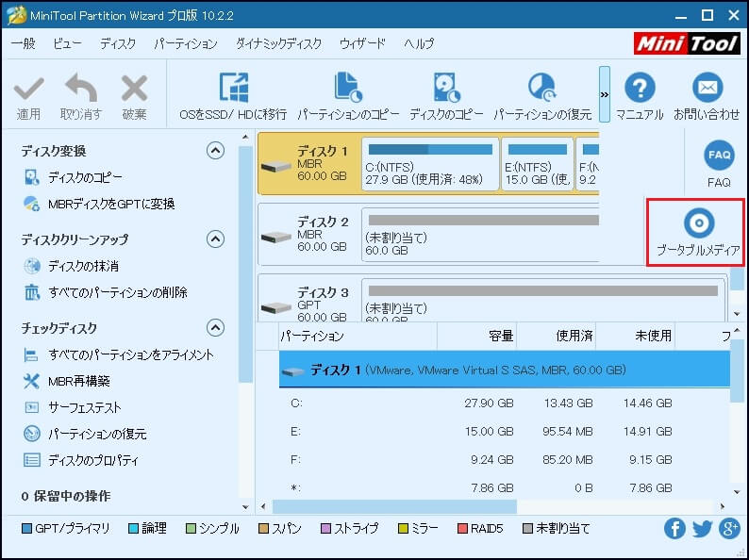
Task: Open the Twitter icon link
Action: (x=702, y=529)
